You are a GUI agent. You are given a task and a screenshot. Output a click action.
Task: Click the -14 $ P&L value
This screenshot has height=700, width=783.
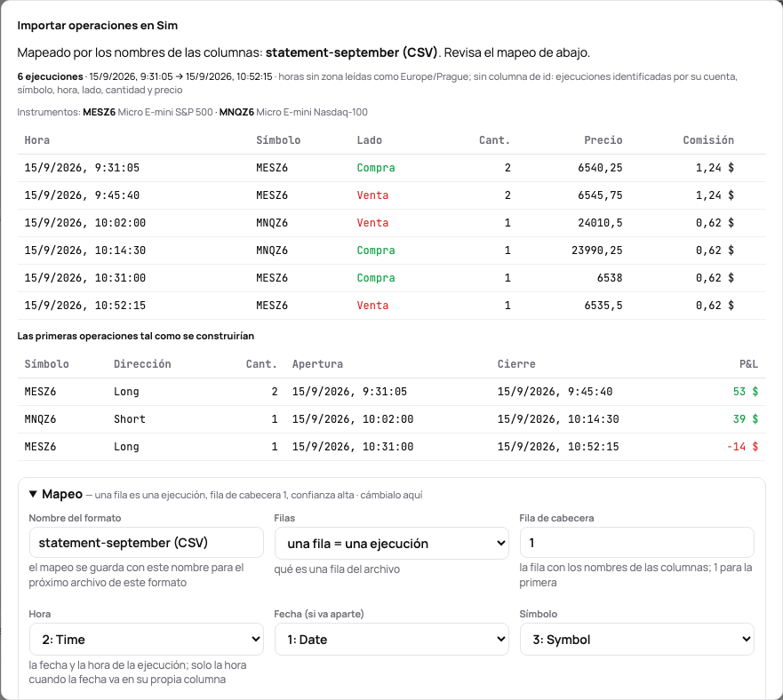coord(742,447)
